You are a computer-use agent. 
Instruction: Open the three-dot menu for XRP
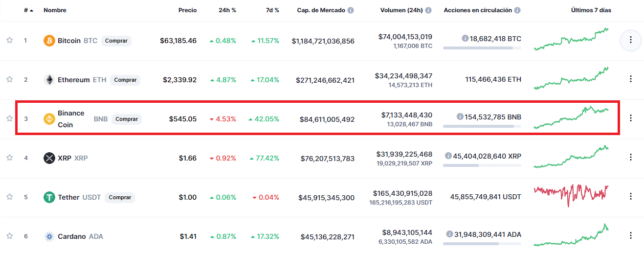[x=631, y=157]
